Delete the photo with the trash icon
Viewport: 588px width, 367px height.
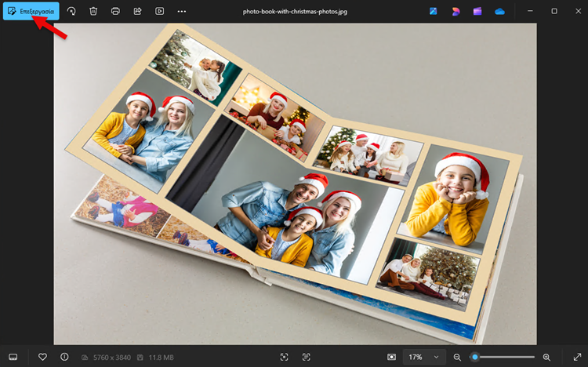point(93,11)
